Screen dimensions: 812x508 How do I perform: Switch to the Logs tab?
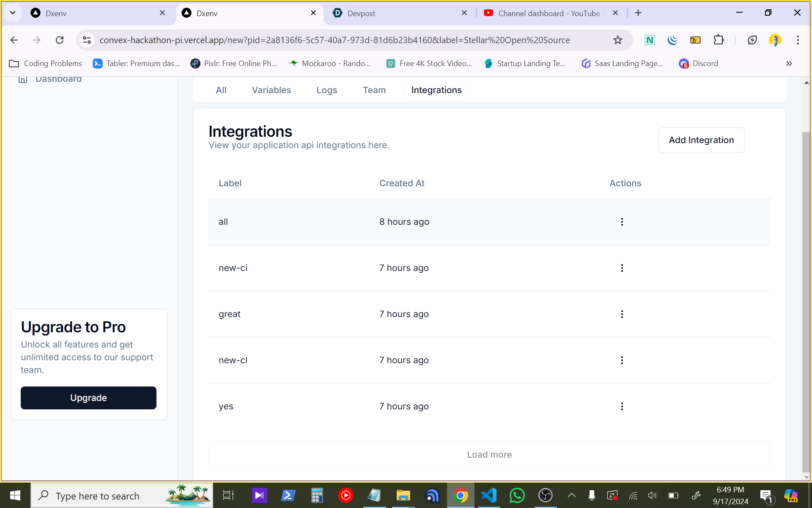click(326, 90)
